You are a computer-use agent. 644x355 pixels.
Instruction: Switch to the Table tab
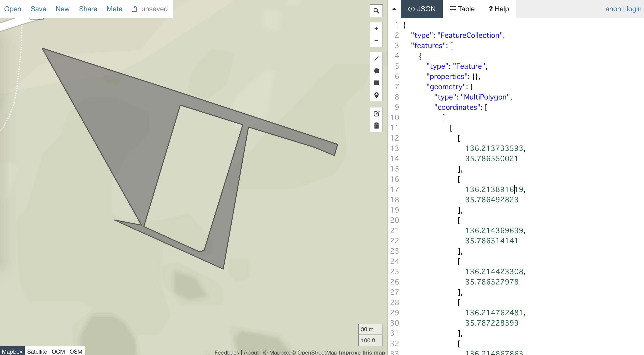462,9
